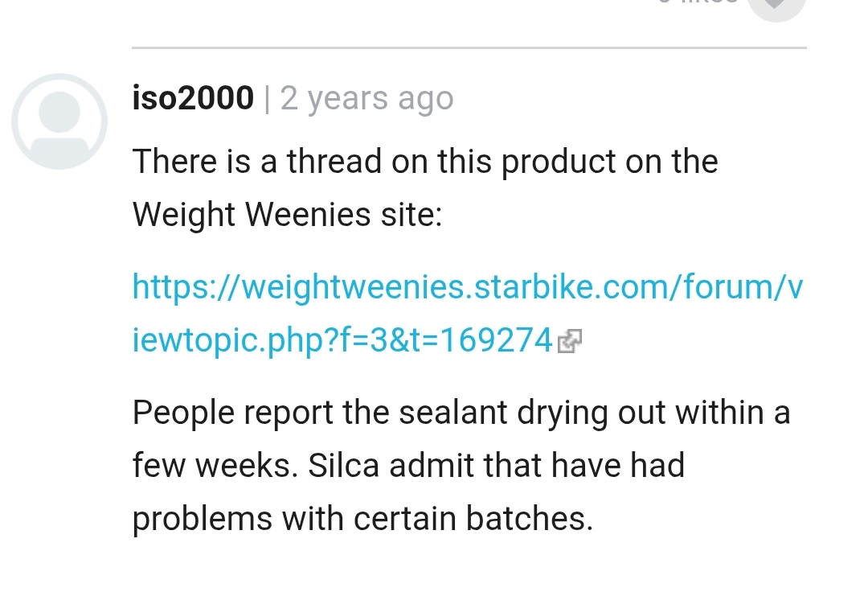Click the horizontal divider above the comment
This screenshot has width=868, height=592.
[x=469, y=48]
